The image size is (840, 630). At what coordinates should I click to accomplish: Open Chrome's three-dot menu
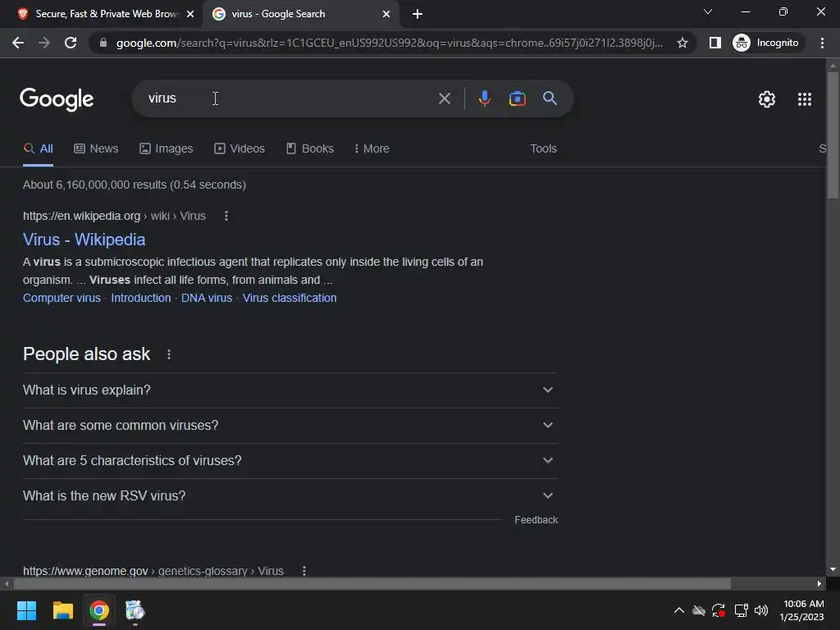tap(822, 43)
